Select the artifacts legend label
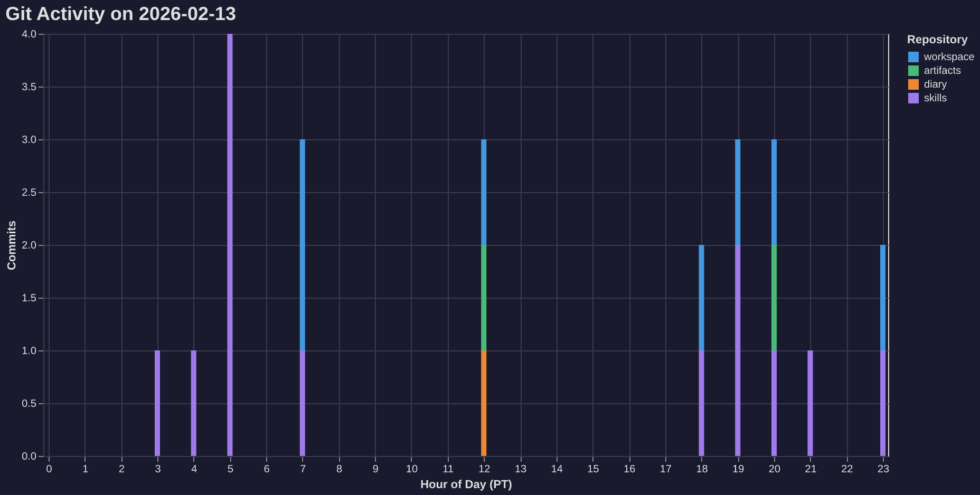This screenshot has width=980, height=495. click(x=942, y=70)
